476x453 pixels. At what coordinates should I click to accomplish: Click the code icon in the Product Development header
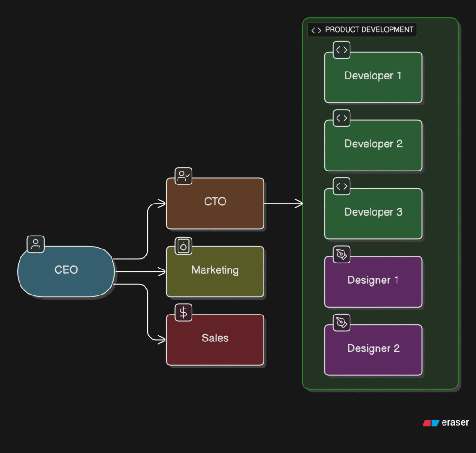pyautogui.click(x=316, y=30)
